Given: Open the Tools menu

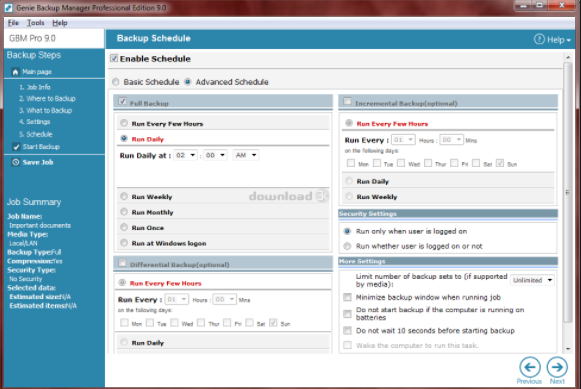Looking at the screenshot, I should 36,23.
